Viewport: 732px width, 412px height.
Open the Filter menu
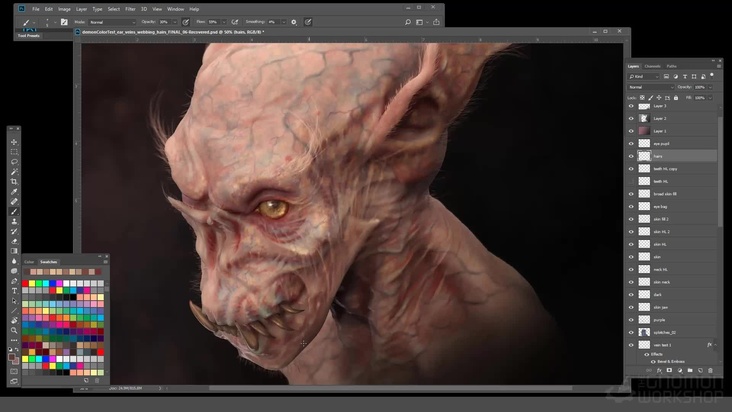coord(130,9)
